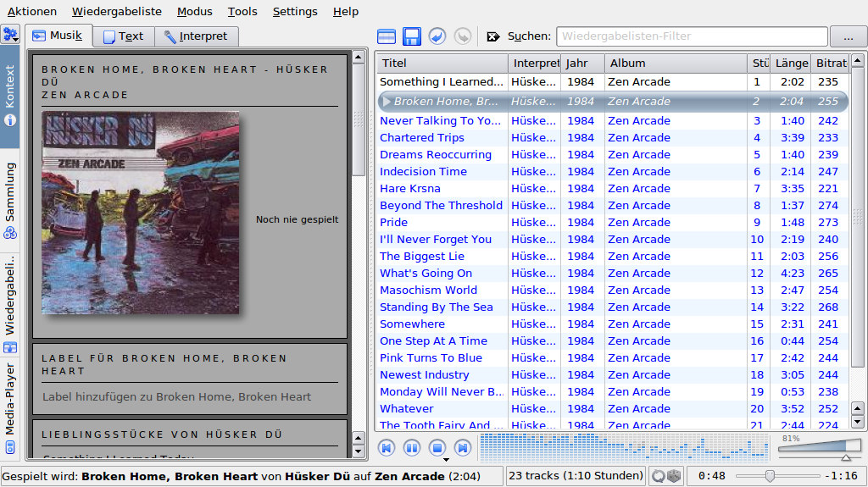This screenshot has height=487, width=868.
Task: Click the clear search filter icon
Action: click(492, 36)
